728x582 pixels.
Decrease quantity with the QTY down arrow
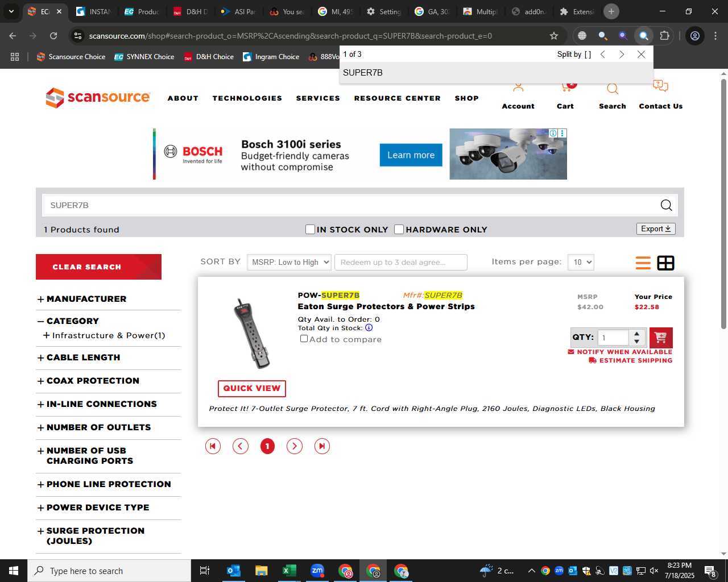click(637, 342)
